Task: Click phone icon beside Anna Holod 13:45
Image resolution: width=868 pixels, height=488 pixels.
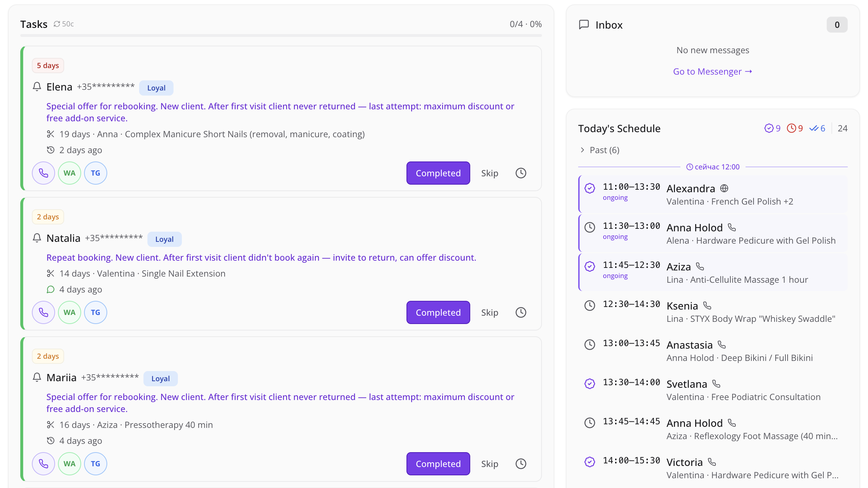Action: (732, 423)
